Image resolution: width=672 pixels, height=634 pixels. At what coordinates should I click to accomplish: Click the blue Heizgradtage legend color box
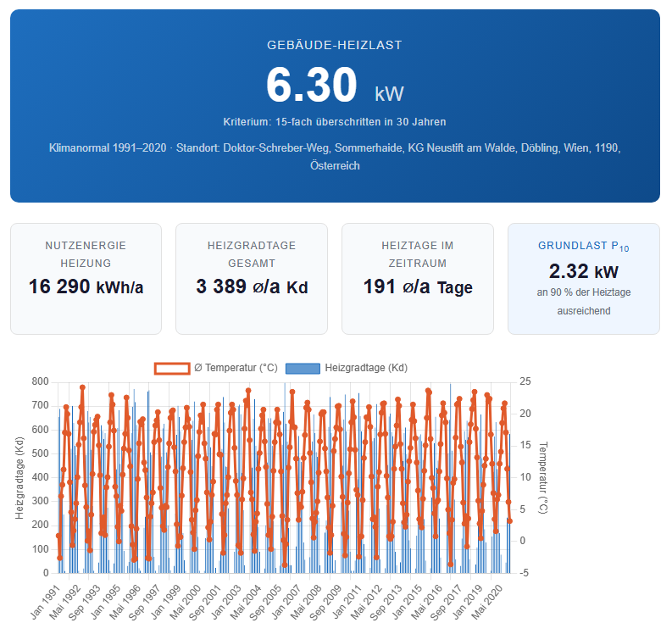(303, 368)
